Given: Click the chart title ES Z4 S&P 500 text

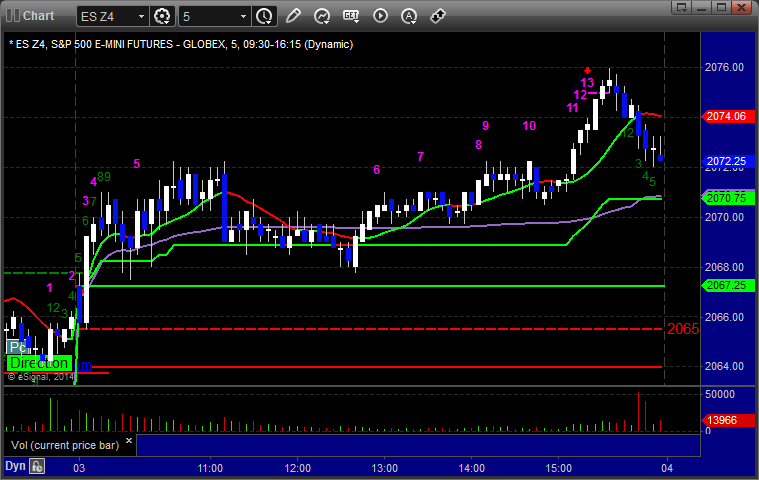Looking at the screenshot, I should pyautogui.click(x=181, y=45).
